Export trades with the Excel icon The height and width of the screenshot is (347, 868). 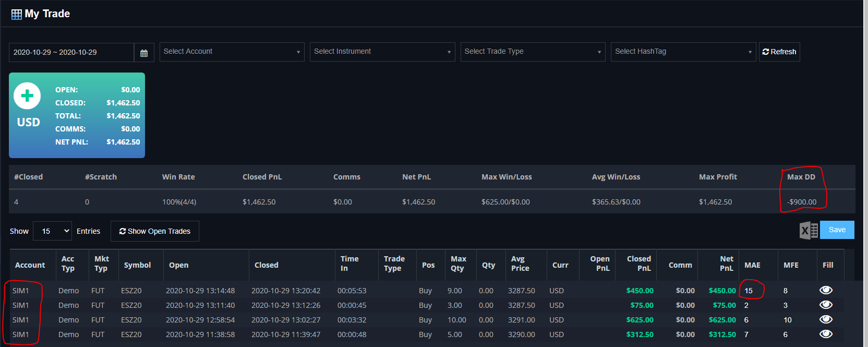(809, 230)
